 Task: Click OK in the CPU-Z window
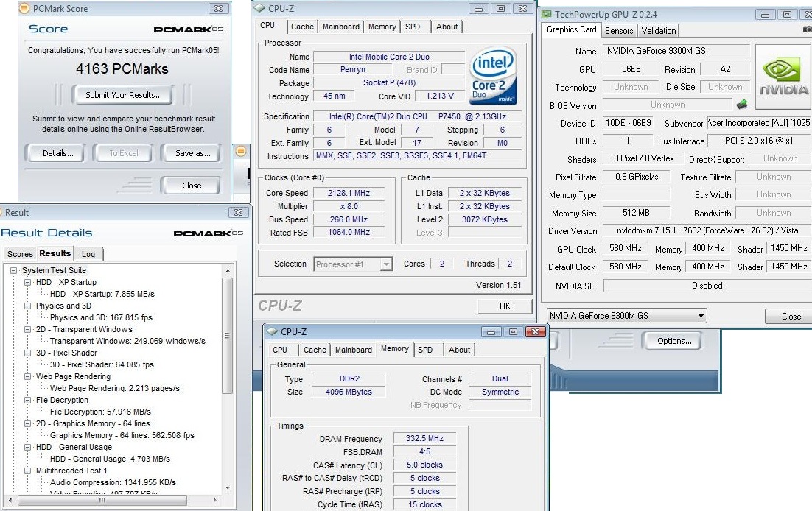coord(505,306)
